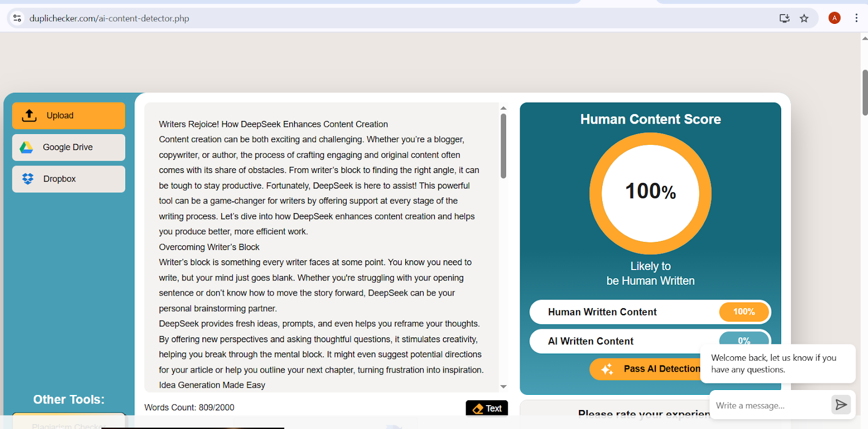Image resolution: width=868 pixels, height=429 pixels.
Task: Open Chrome three-dot menu
Action: (x=857, y=18)
